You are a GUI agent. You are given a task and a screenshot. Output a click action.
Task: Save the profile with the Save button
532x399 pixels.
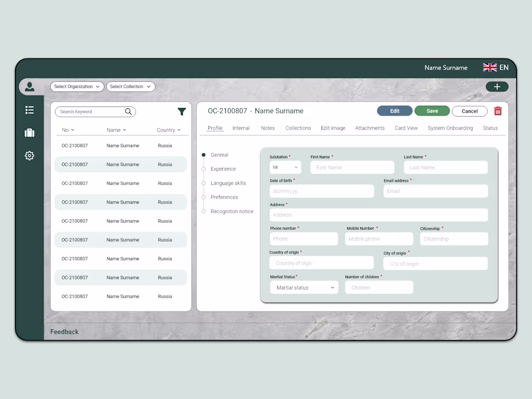coord(432,111)
